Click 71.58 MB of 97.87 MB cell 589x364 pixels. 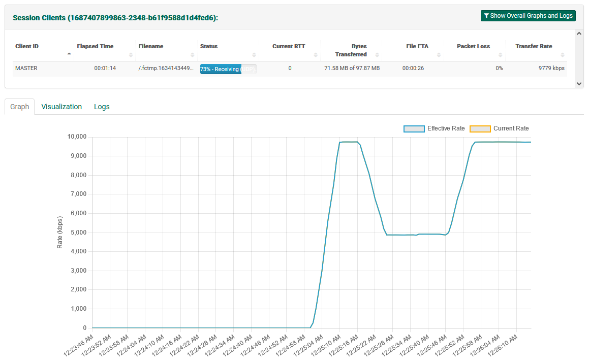352,69
